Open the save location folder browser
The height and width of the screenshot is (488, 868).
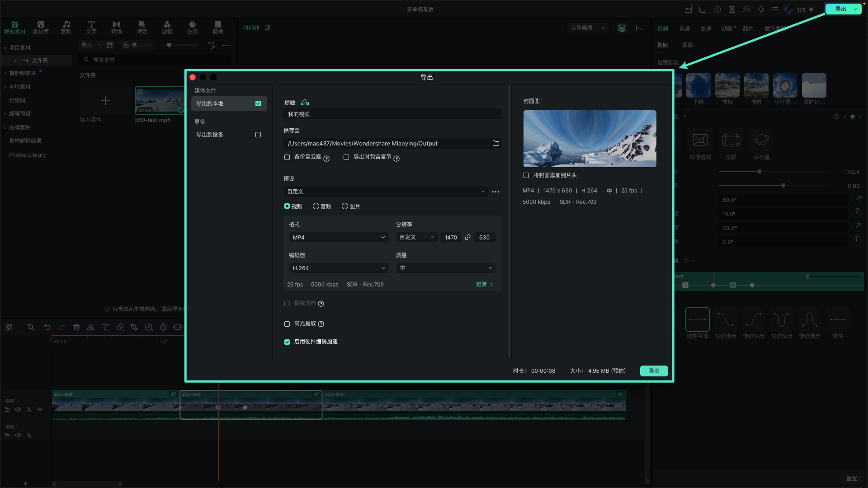(496, 143)
